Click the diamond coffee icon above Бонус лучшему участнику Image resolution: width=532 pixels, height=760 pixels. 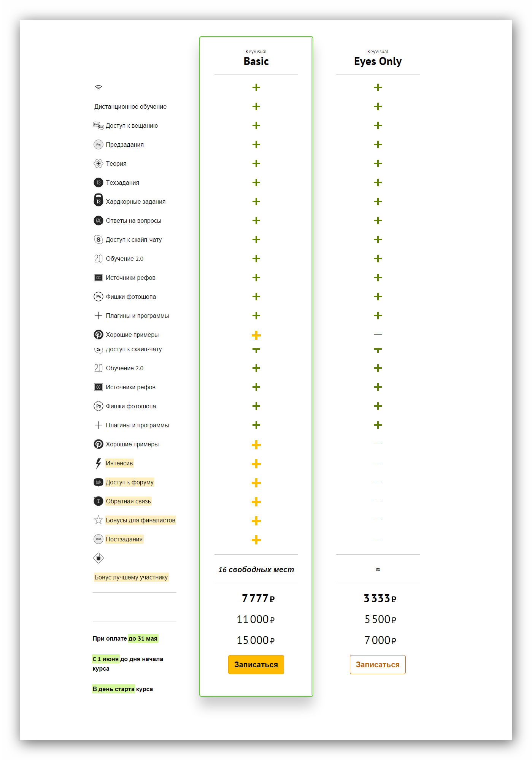coord(98,558)
